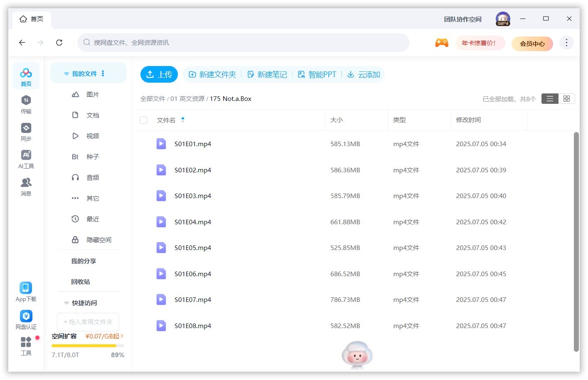Switch to list view layout
This screenshot has width=588, height=380.
point(550,98)
